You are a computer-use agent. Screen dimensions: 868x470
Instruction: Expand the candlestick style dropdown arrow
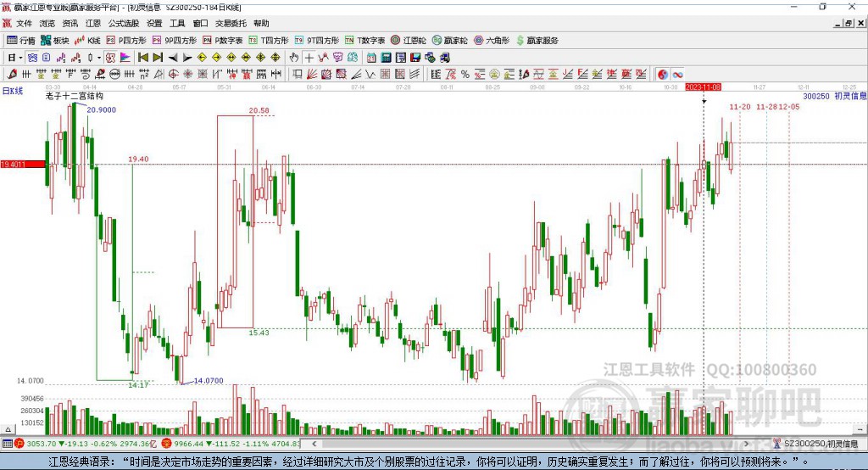coord(99,58)
